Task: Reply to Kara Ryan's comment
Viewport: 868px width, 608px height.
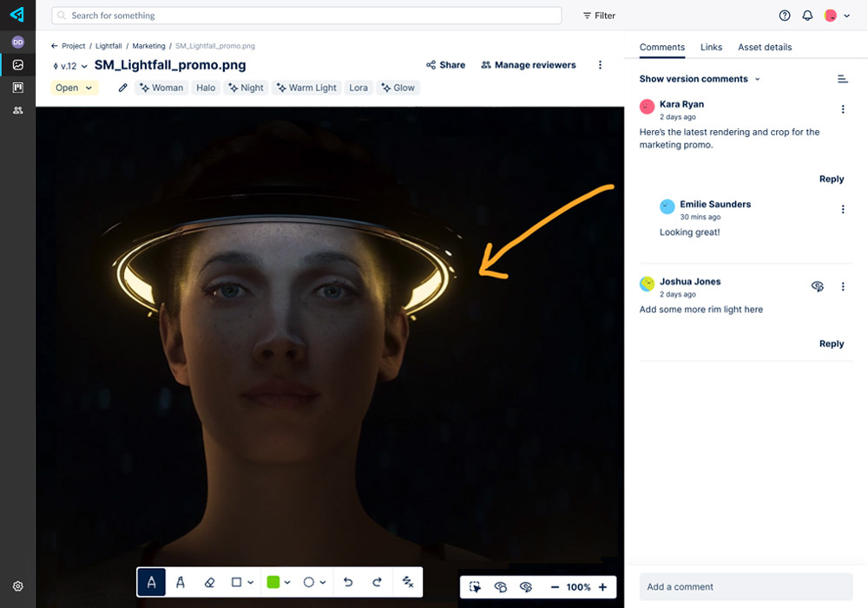Action: 831,179
